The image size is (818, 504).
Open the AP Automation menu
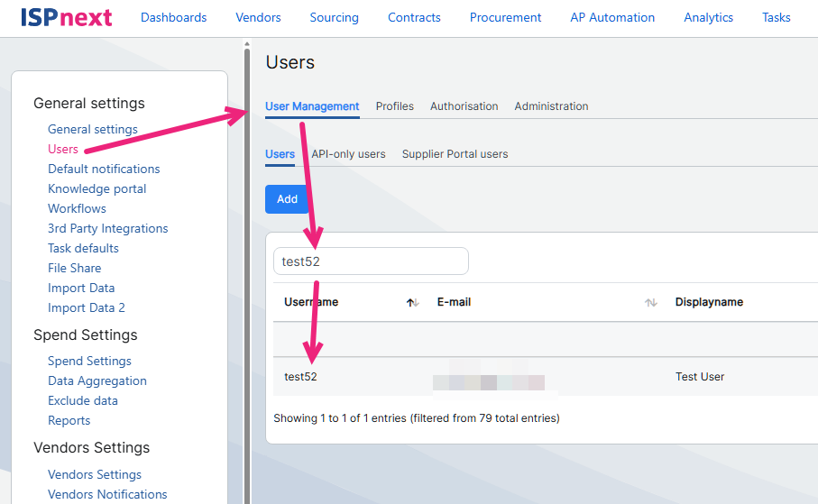pos(612,17)
